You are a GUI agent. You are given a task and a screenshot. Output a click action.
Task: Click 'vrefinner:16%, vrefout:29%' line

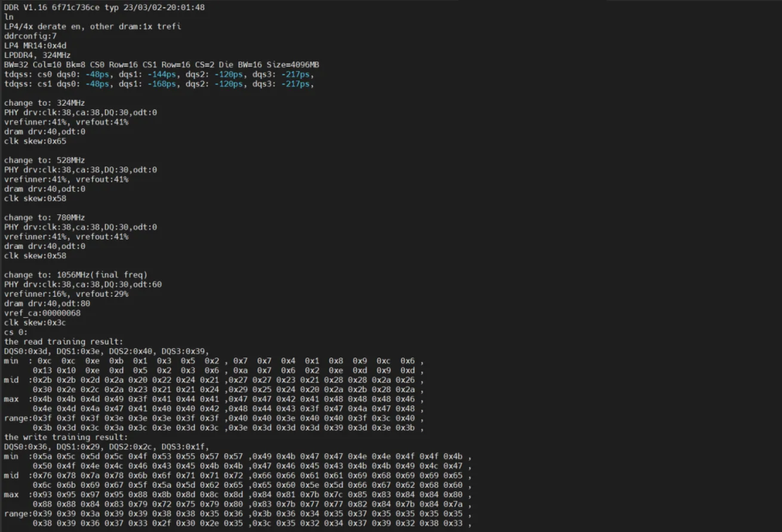[67, 294]
